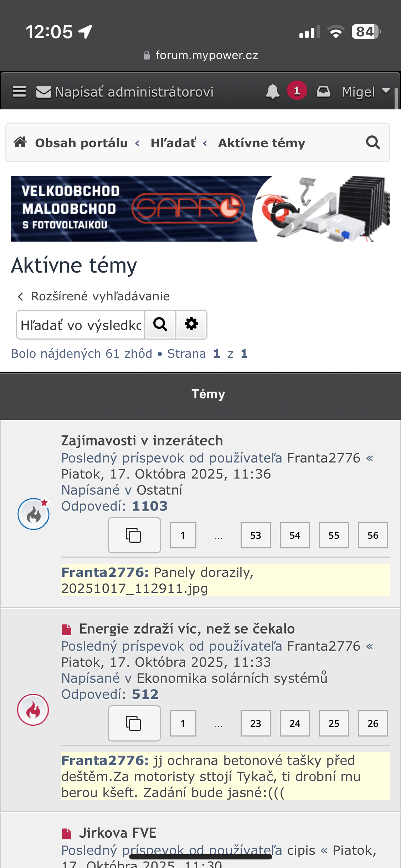This screenshot has width=401, height=868.
Task: Focus the Hľadať vo výsledkoch search field
Action: point(81,325)
